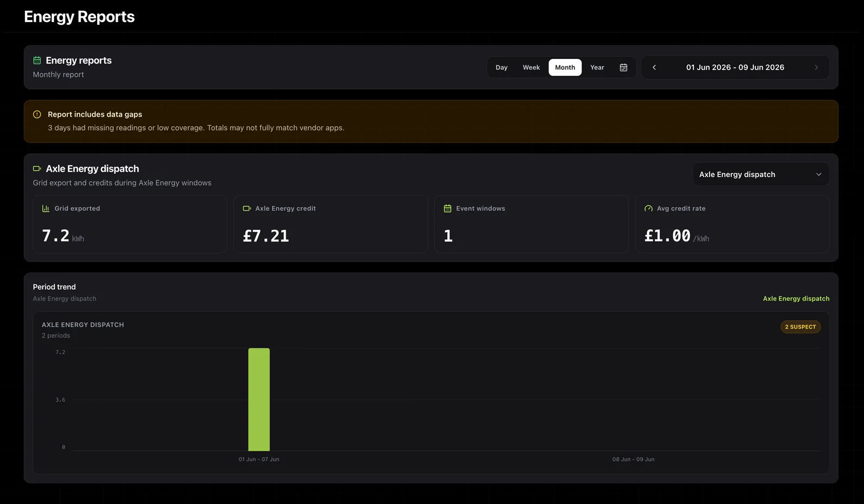Click the £1.00 /kWh avg credit rate value

677,236
